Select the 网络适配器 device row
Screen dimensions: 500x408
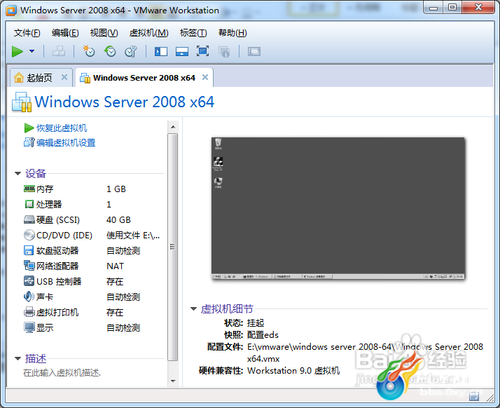pyautogui.click(x=93, y=266)
